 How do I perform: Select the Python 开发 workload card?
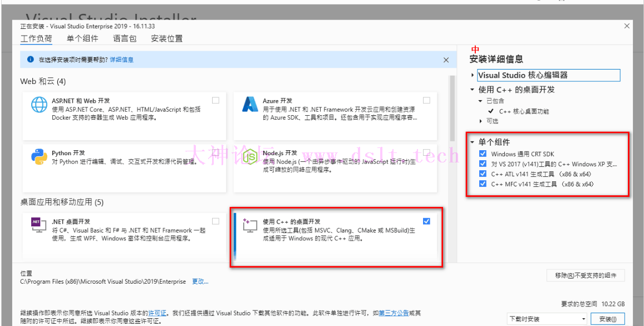(125, 168)
